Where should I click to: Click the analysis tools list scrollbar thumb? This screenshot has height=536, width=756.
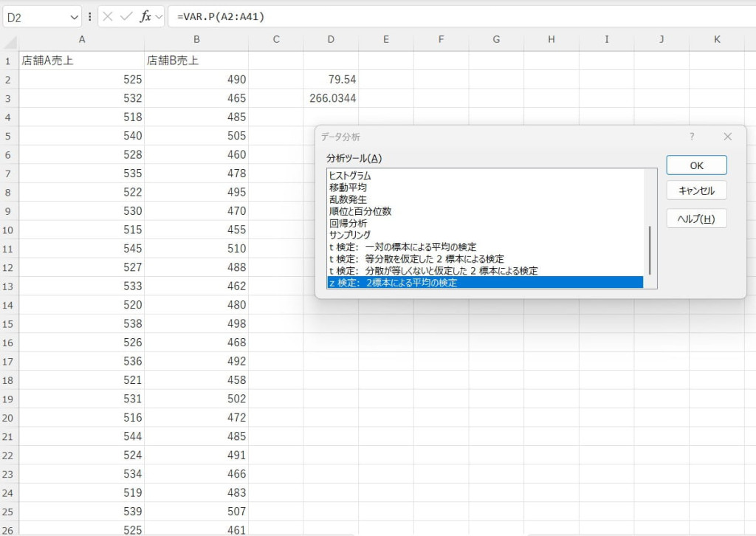650,250
